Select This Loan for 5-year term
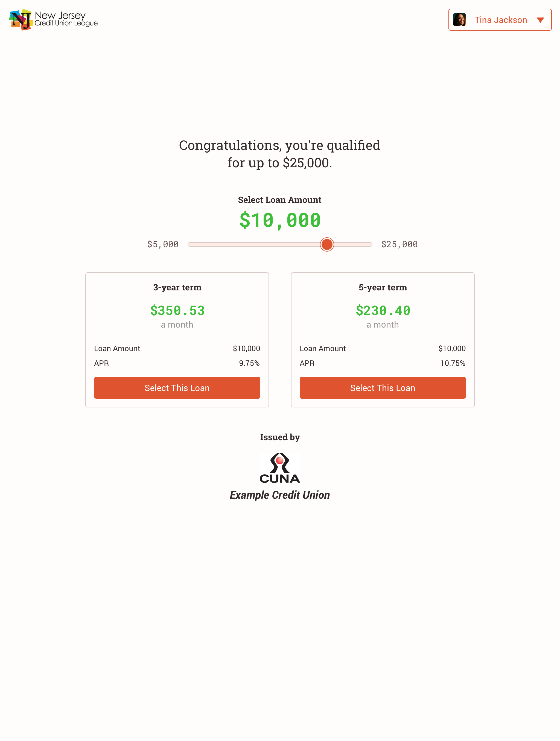This screenshot has height=741, width=560. coord(383,388)
